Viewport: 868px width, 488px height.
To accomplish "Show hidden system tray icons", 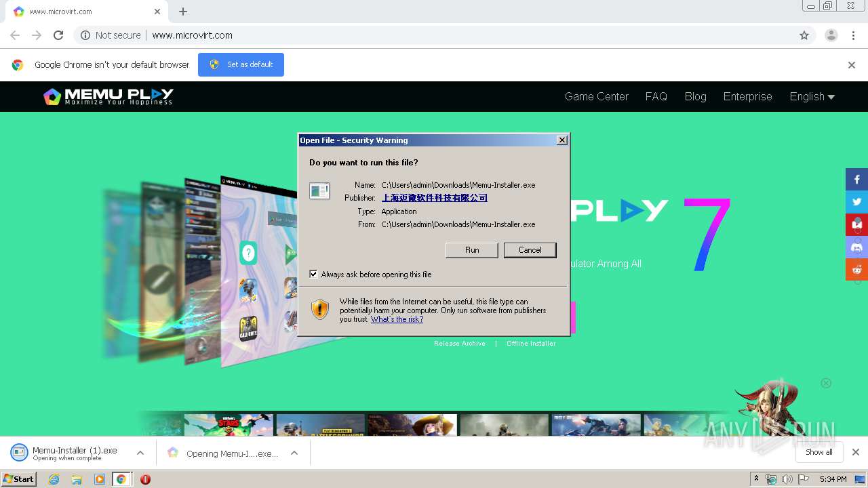I will pyautogui.click(x=757, y=479).
